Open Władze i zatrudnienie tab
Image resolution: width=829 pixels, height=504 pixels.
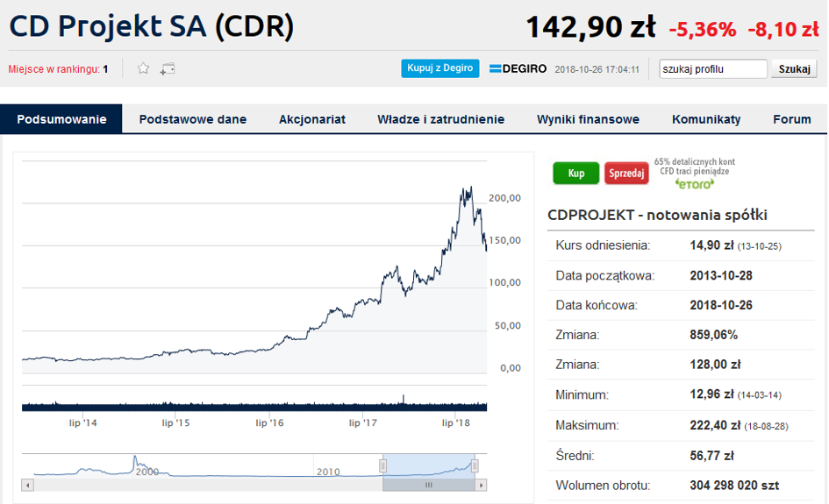(x=441, y=119)
